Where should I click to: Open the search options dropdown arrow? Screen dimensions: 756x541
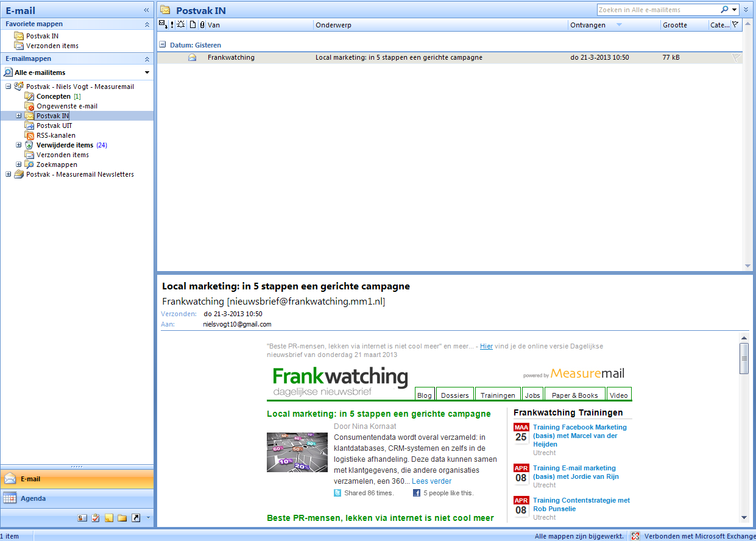735,10
